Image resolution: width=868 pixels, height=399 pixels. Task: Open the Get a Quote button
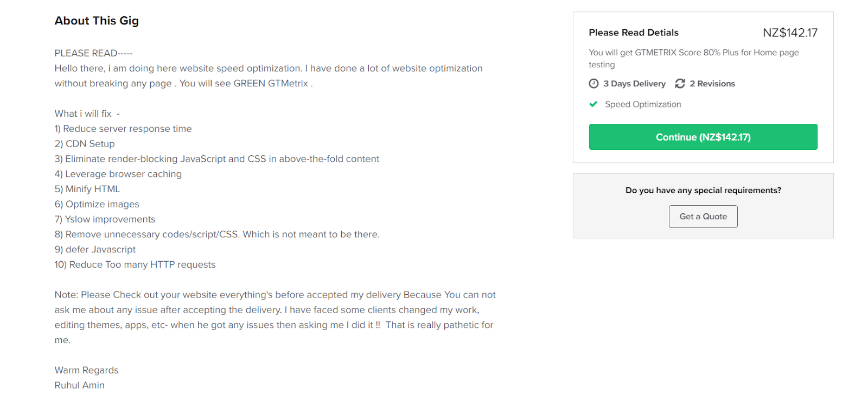click(703, 217)
